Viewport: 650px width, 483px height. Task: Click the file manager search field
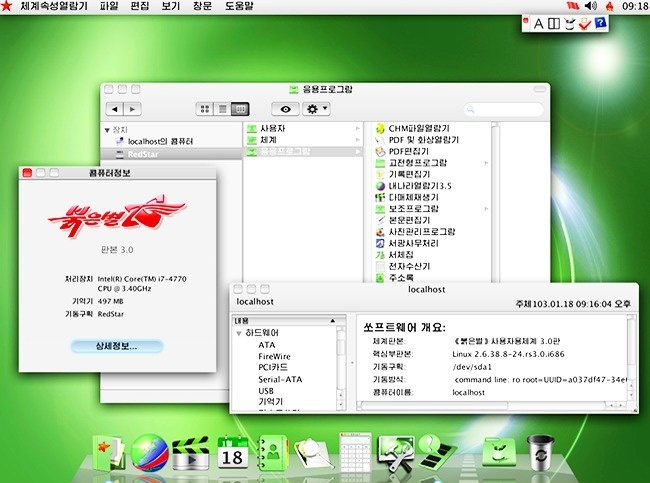pos(504,108)
